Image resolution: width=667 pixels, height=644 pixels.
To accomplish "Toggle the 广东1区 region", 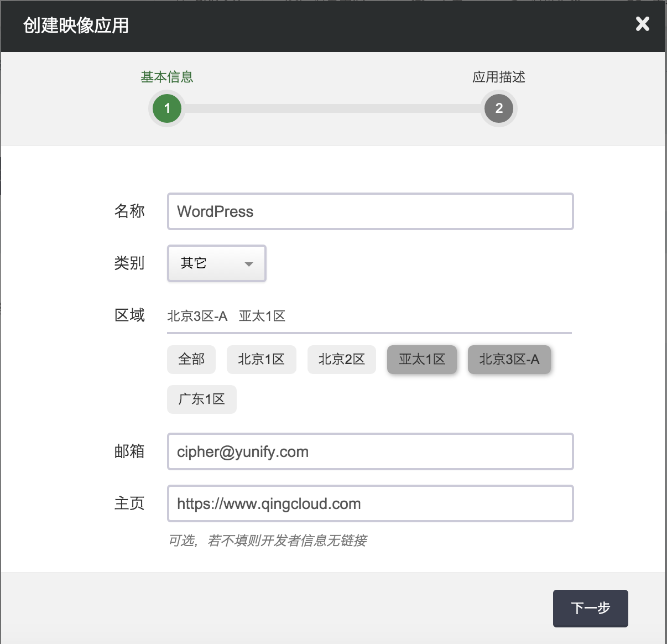I will tap(201, 399).
